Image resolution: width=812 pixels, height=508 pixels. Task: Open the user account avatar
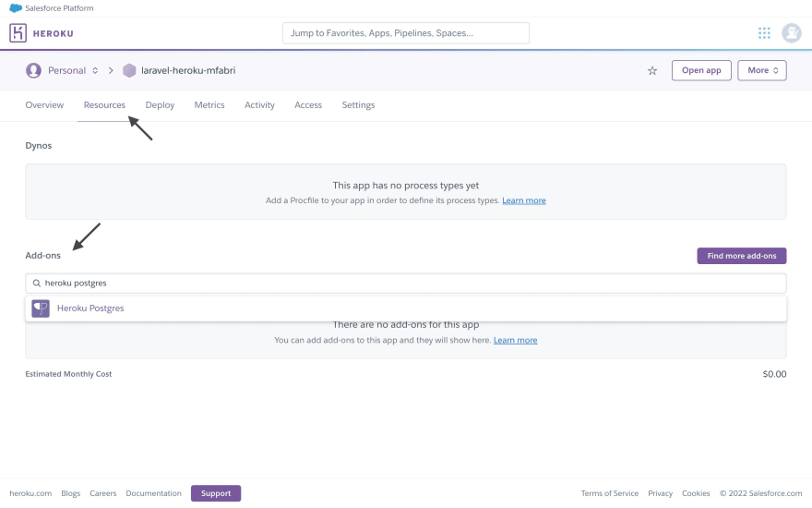click(x=792, y=33)
